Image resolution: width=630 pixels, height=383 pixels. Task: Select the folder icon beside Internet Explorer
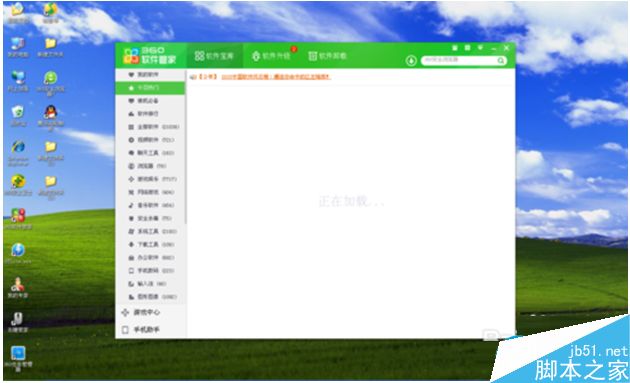51,153
